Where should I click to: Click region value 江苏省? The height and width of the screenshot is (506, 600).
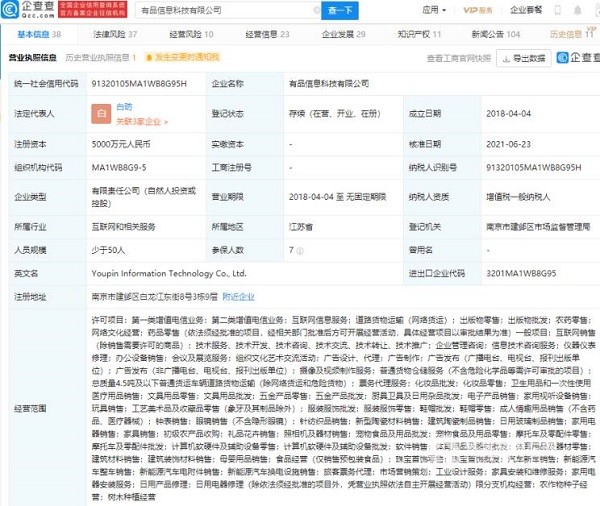click(301, 227)
